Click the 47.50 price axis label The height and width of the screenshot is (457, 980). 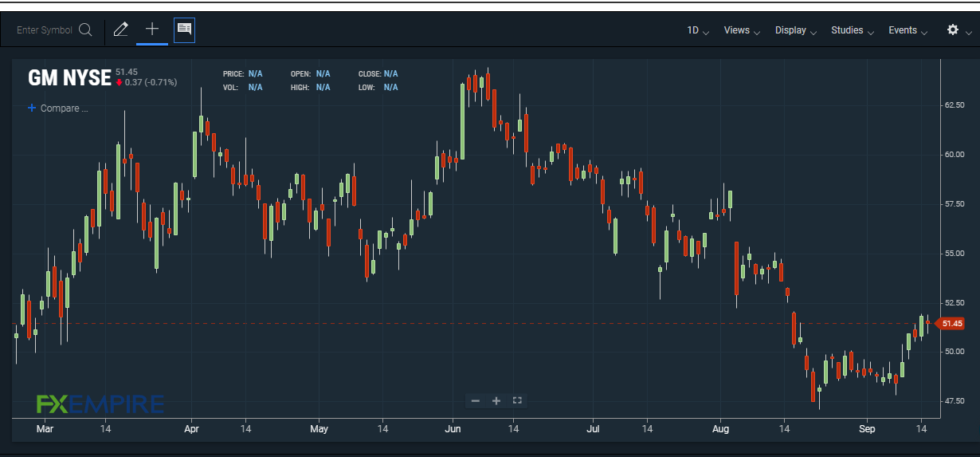pyautogui.click(x=955, y=400)
